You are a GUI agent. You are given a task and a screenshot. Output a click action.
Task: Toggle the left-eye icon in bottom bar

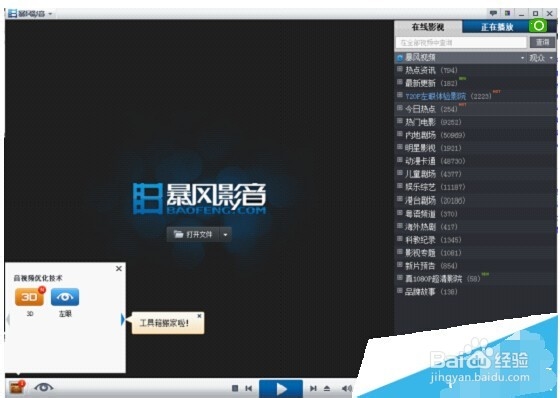click(x=44, y=387)
